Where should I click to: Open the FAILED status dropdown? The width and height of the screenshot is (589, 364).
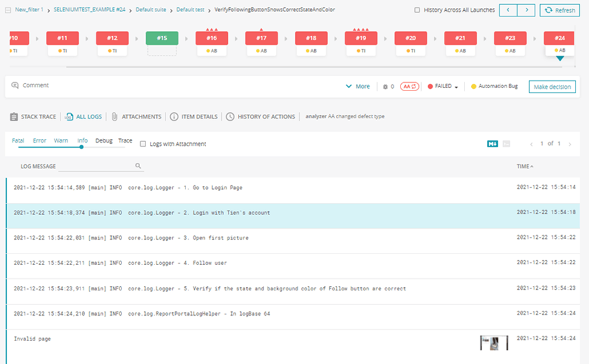coord(443,86)
